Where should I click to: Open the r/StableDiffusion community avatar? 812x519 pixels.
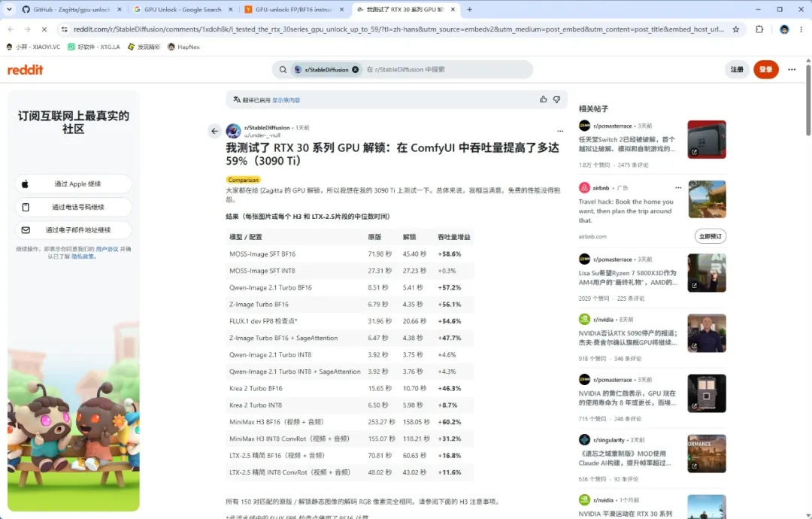tap(234, 131)
